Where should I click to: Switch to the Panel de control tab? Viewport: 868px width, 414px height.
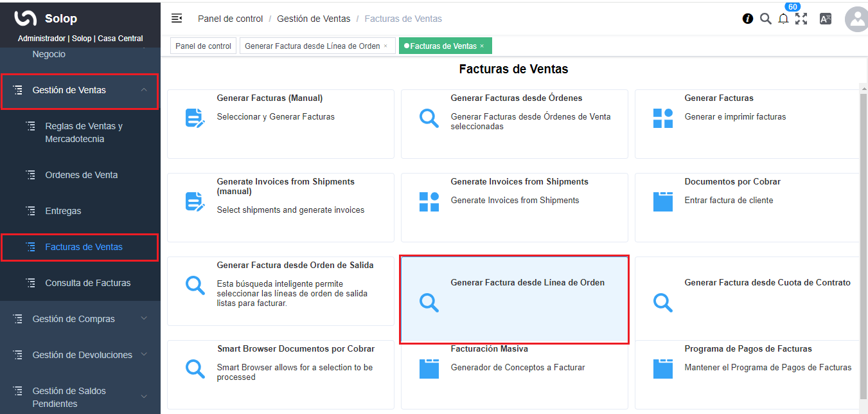point(203,46)
